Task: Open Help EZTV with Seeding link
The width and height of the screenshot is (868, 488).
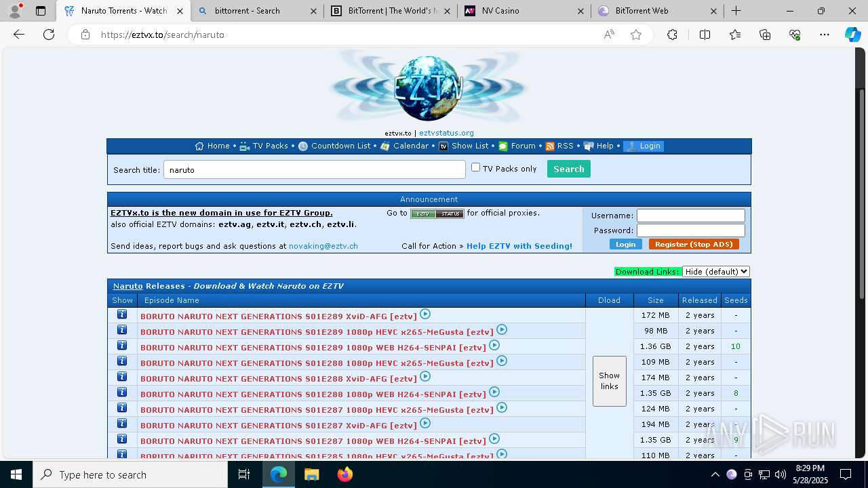Action: (519, 246)
